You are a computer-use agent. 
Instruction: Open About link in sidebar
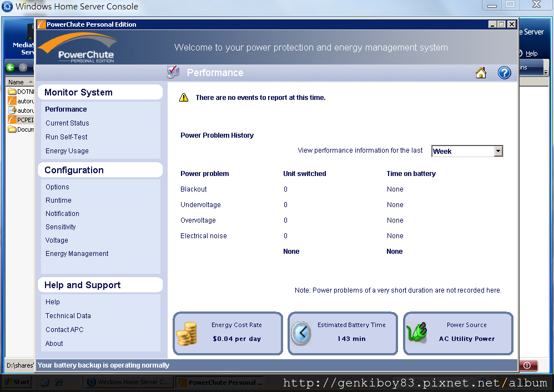54,344
